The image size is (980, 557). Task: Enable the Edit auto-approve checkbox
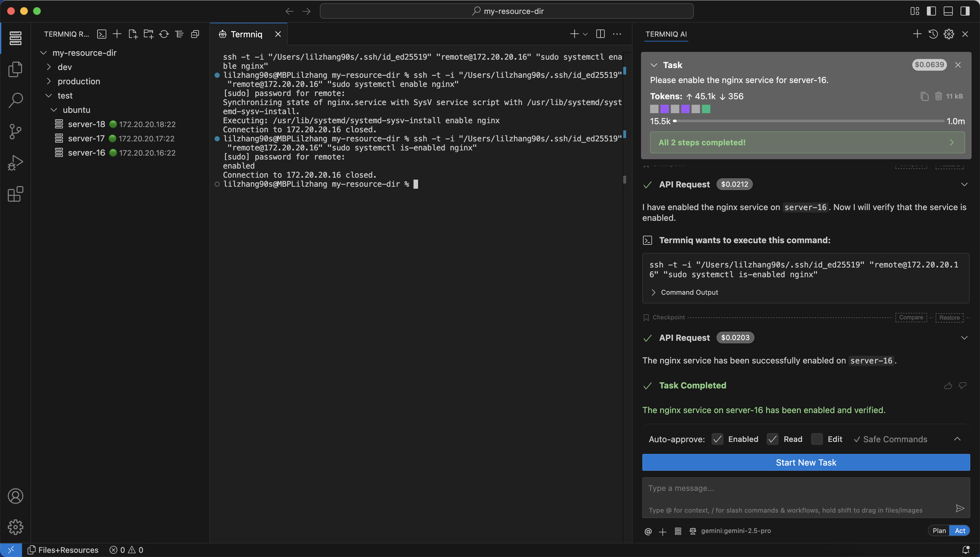coord(817,439)
